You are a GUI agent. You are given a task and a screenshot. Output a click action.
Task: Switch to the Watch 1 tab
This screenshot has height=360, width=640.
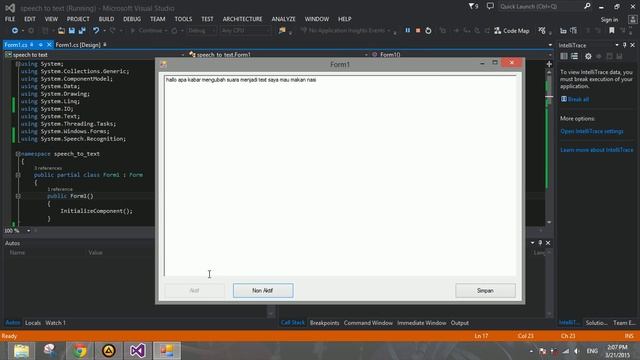pyautogui.click(x=56, y=323)
